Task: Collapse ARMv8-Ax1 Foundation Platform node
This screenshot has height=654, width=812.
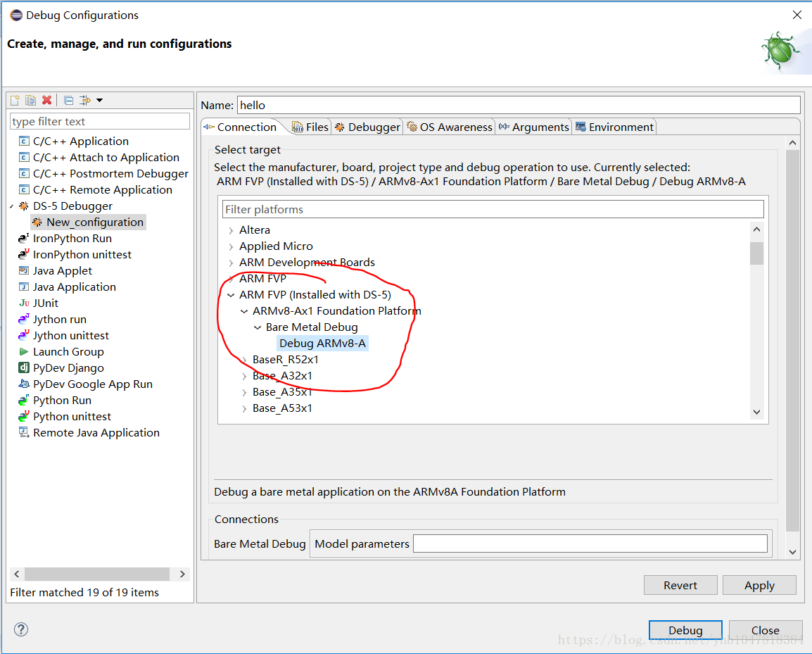Action: 244,311
